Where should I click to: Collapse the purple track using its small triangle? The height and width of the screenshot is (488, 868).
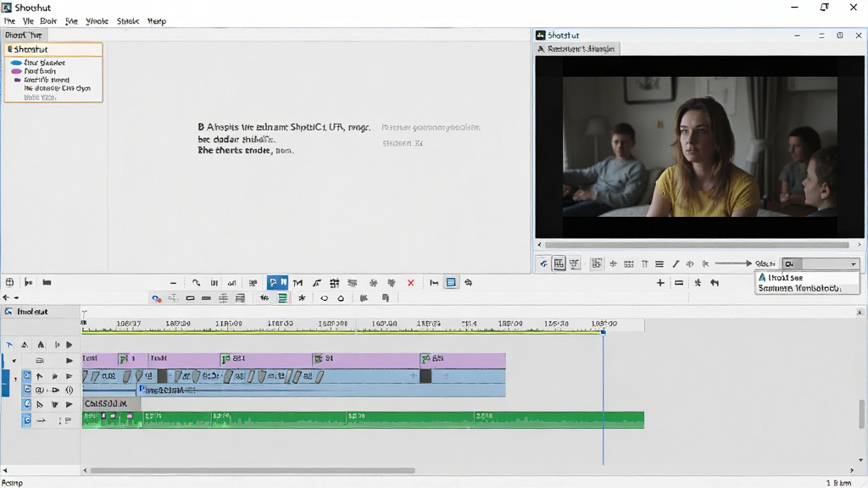click(x=14, y=361)
